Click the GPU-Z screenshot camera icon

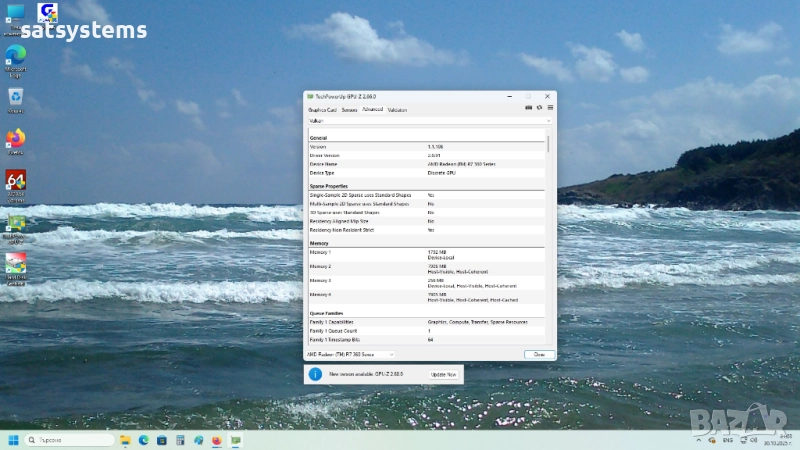[x=528, y=108]
